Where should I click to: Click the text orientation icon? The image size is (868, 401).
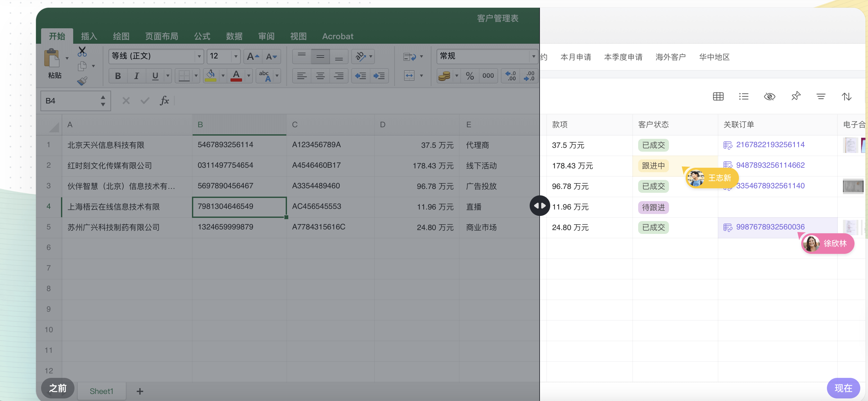coord(360,56)
